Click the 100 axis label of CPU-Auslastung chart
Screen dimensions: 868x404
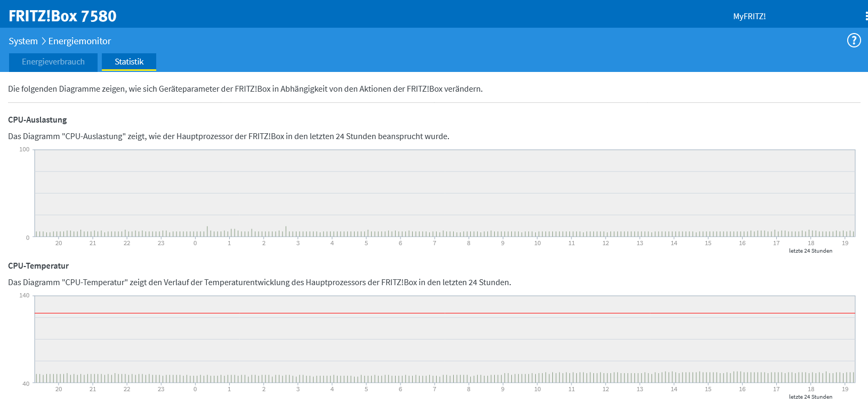point(25,149)
